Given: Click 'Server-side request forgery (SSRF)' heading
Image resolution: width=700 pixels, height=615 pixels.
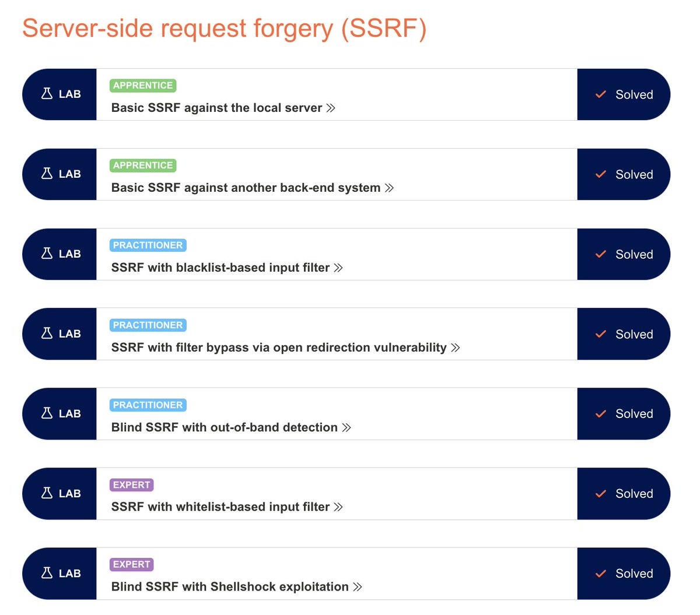Looking at the screenshot, I should (x=225, y=29).
